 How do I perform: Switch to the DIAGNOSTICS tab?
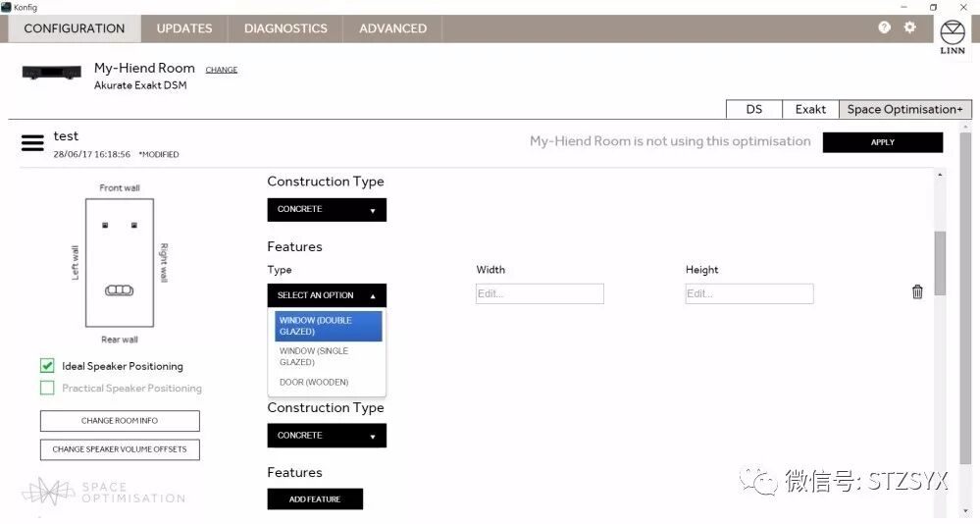[x=285, y=28]
